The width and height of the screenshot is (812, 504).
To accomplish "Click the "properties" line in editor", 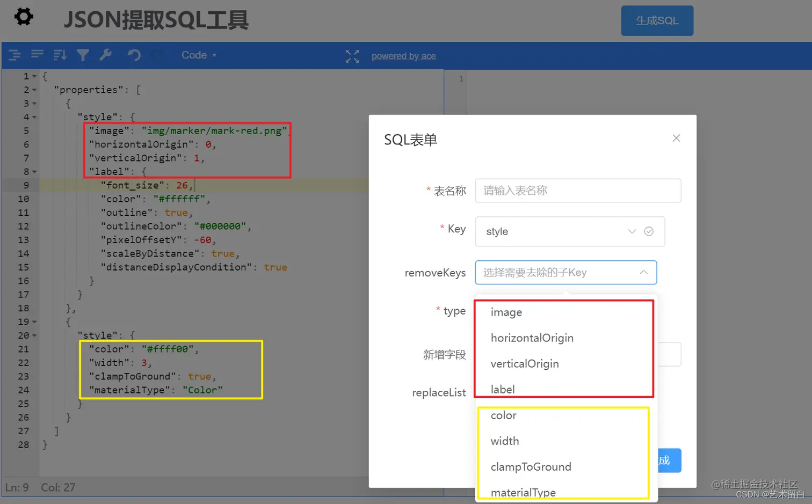I will point(97,90).
